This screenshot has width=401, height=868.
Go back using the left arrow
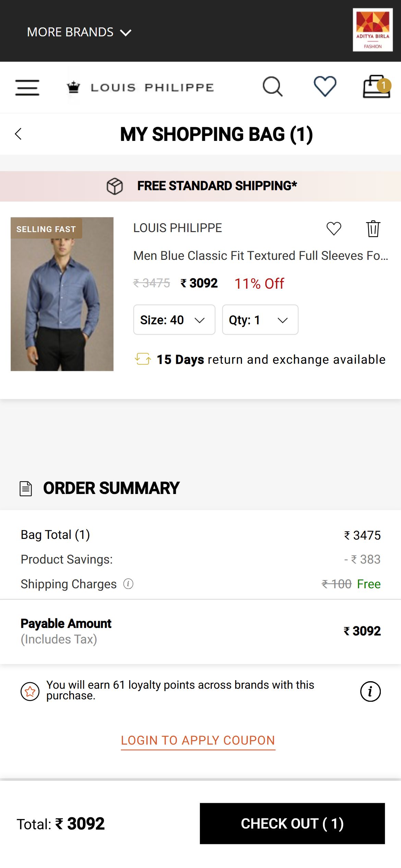coord(18,134)
